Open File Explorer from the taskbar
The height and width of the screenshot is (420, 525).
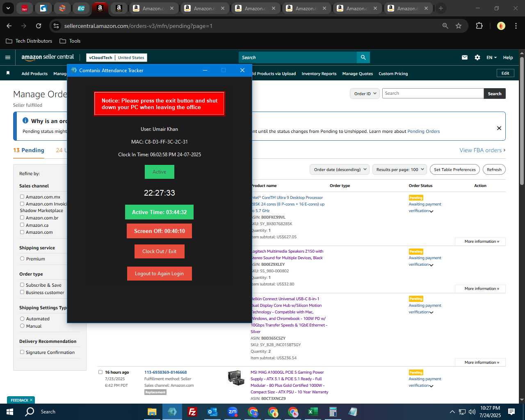point(152,412)
